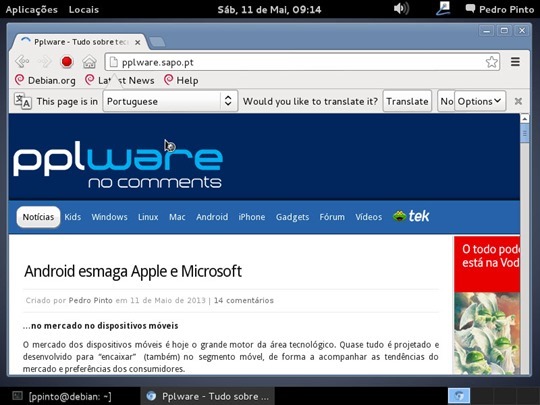Select the Linux navigation tab

[148, 217]
